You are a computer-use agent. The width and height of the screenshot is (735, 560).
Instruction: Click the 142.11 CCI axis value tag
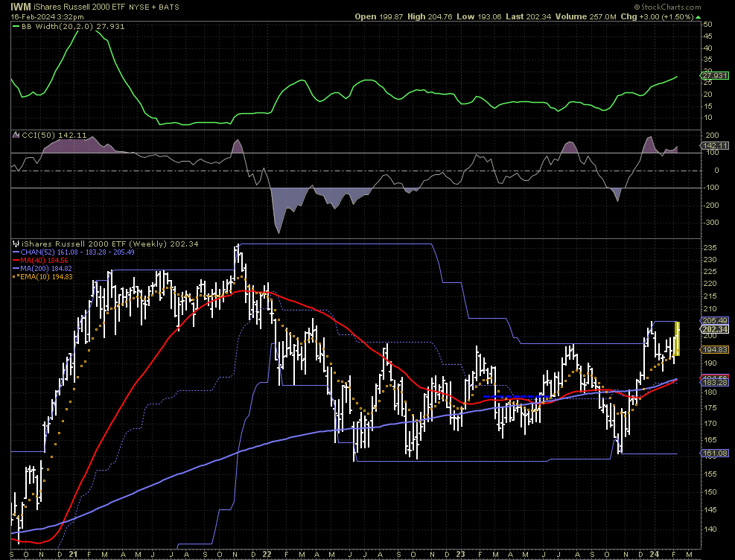[x=714, y=146]
